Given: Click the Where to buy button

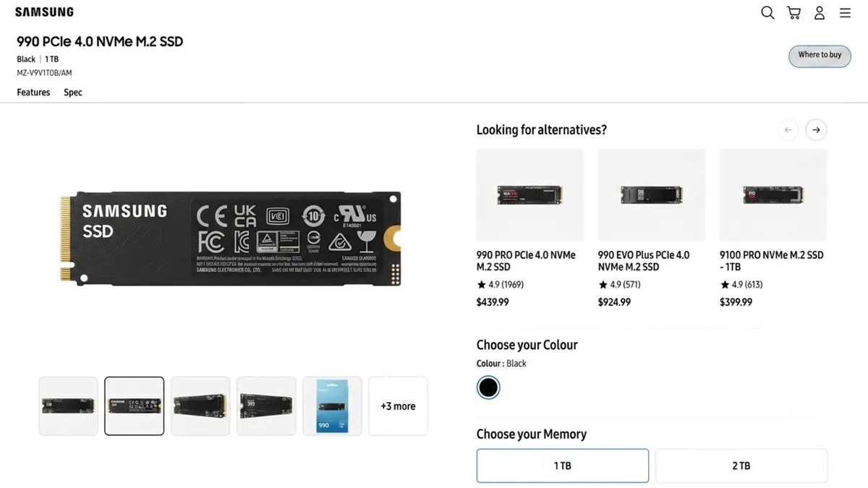Looking at the screenshot, I should point(820,56).
